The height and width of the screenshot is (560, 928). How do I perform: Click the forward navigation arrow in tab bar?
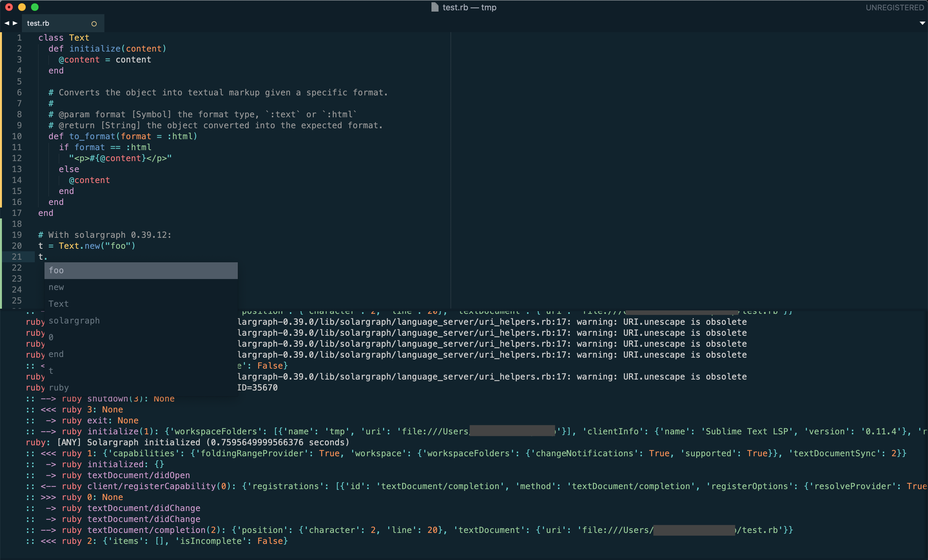(x=15, y=23)
